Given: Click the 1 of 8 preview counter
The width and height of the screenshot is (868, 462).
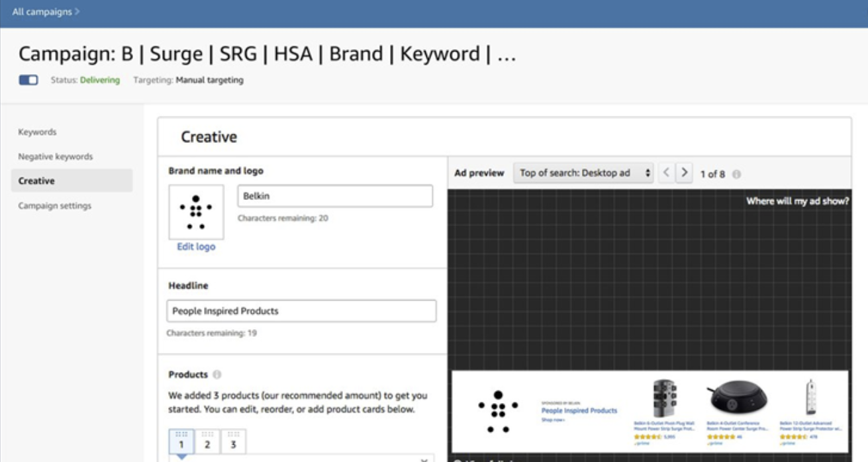Looking at the screenshot, I should [712, 174].
